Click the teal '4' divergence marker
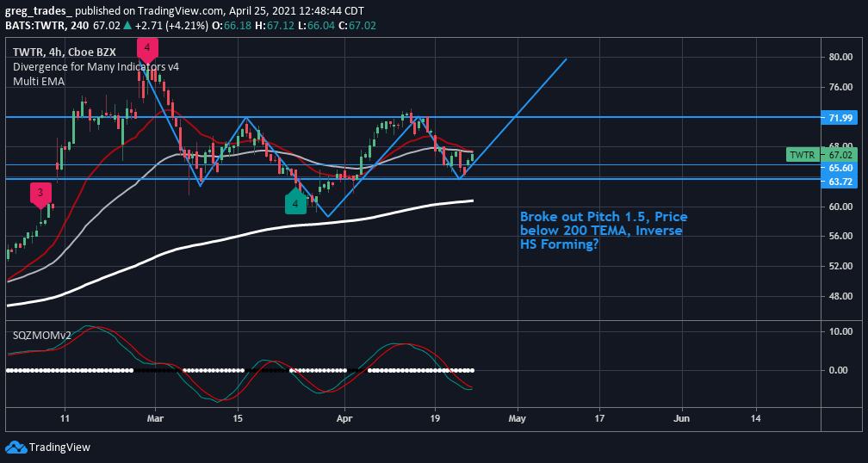The width and height of the screenshot is (868, 463). click(x=295, y=201)
